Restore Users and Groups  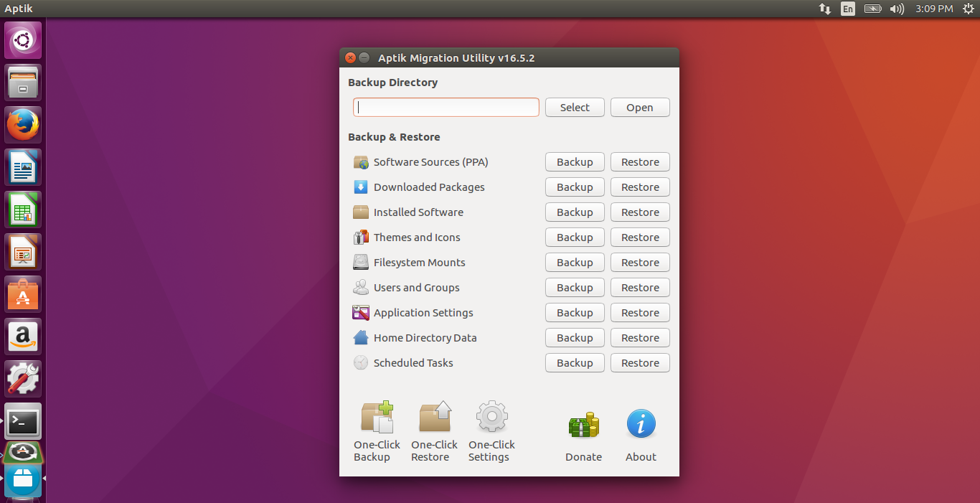pyautogui.click(x=640, y=288)
